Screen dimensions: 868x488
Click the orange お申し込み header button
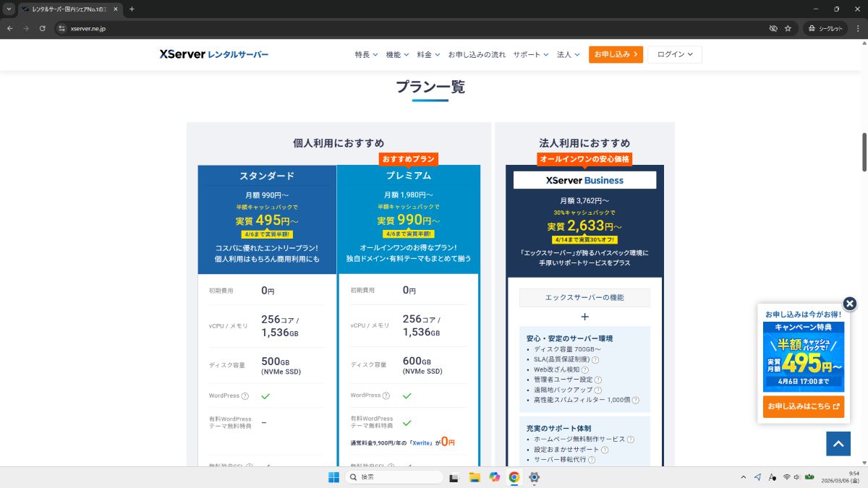(615, 55)
